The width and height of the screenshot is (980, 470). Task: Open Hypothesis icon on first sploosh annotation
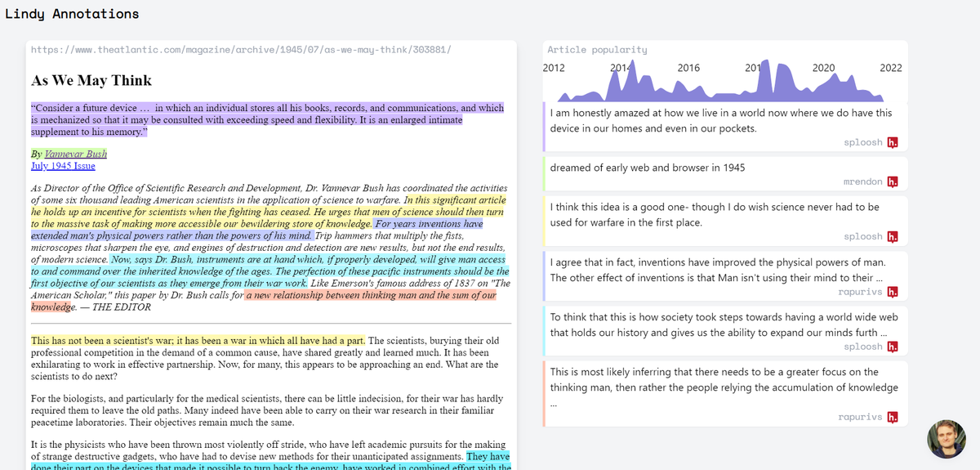point(893,142)
